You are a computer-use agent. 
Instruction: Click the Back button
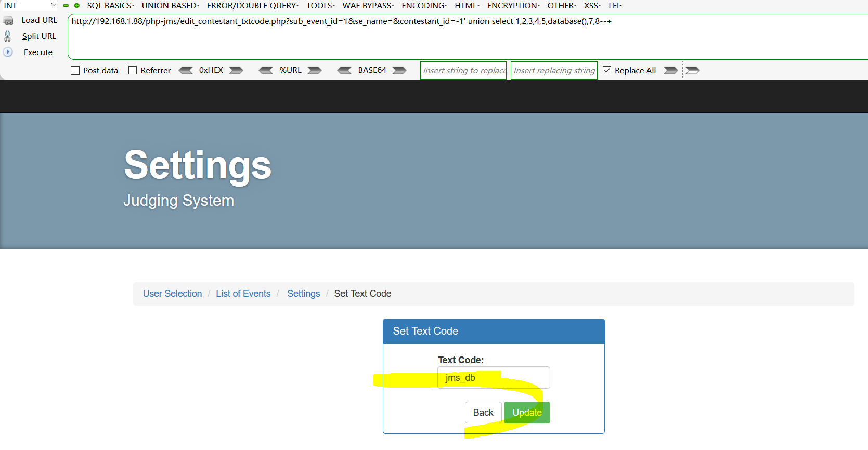coord(483,413)
